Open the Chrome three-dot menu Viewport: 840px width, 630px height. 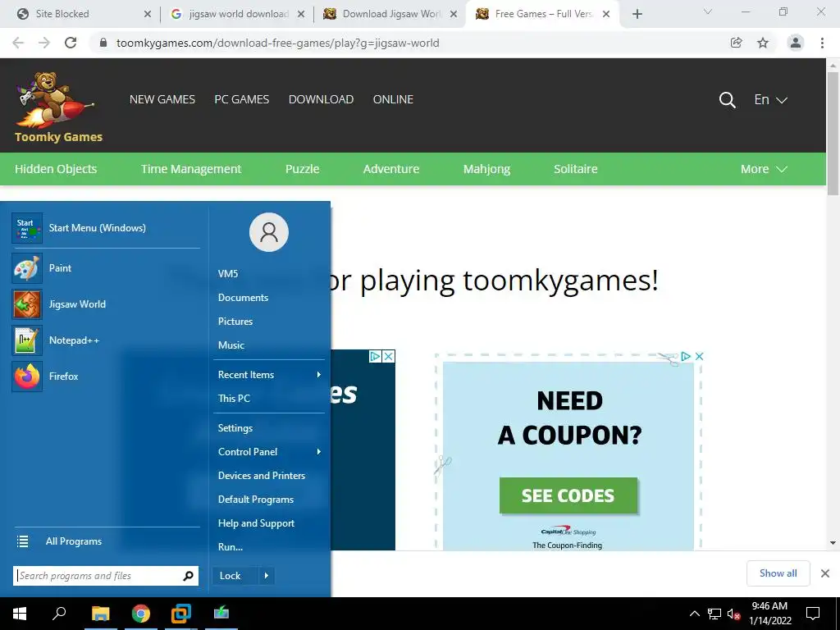point(822,43)
